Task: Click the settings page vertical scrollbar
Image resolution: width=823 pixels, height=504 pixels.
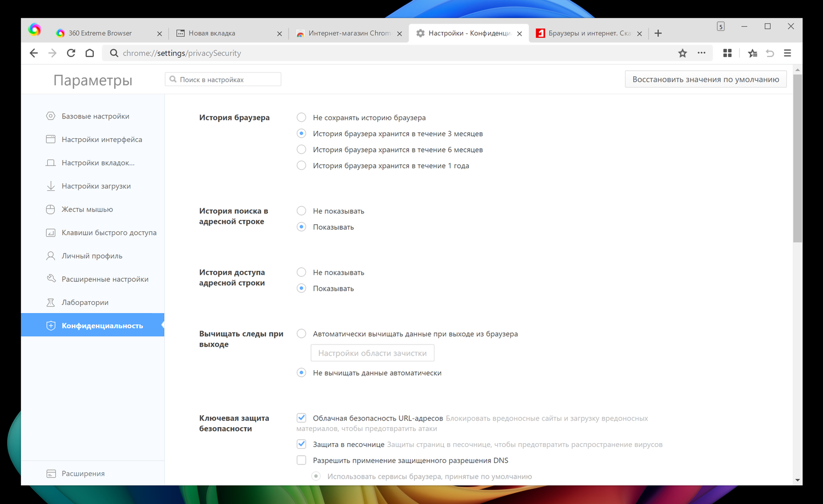Action: click(x=798, y=158)
